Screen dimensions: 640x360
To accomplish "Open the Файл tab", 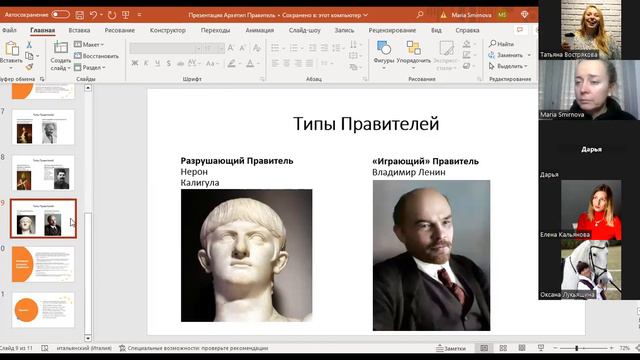I will 9,30.
